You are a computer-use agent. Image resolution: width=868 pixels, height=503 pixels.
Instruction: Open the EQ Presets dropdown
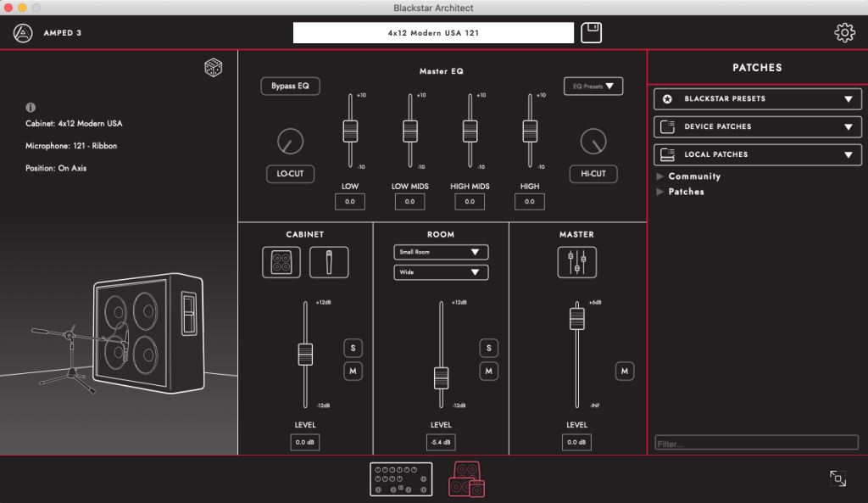pyautogui.click(x=593, y=86)
